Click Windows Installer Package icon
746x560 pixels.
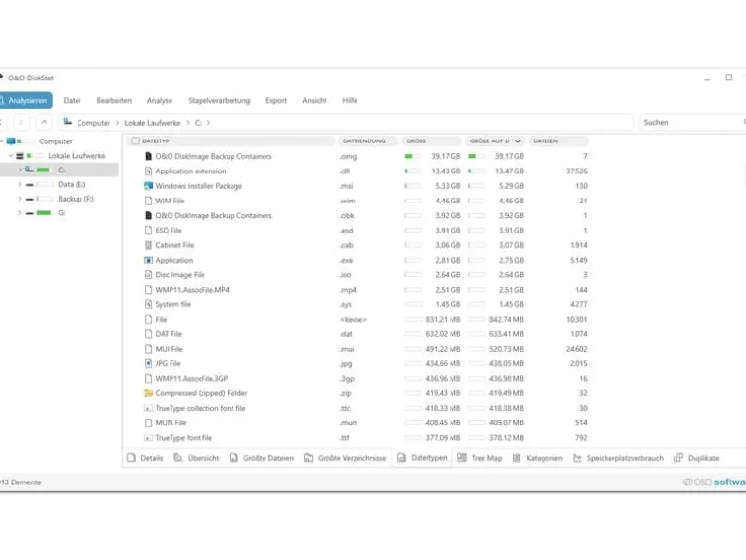click(x=148, y=186)
